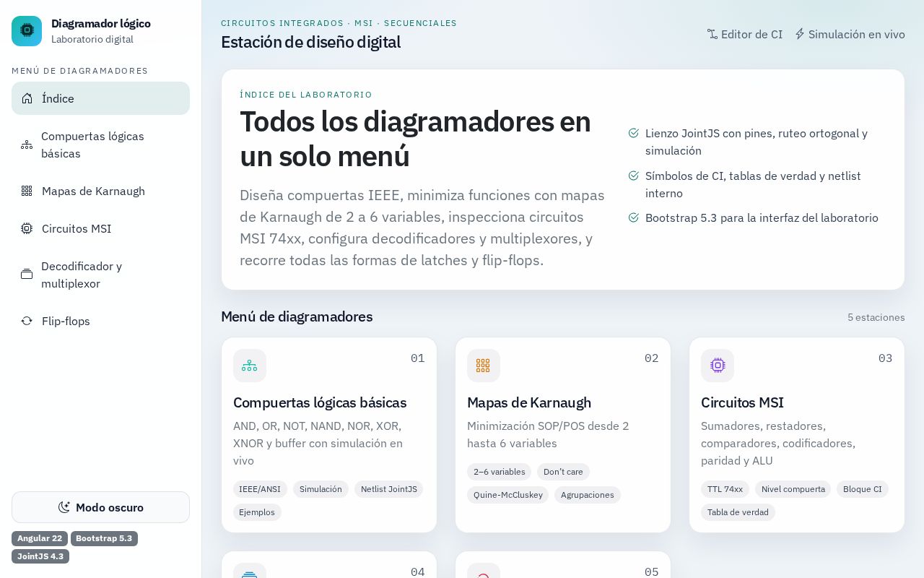924x578 pixels.
Task: Click the Mapas de Karnaugh card grid icon
Action: (484, 366)
